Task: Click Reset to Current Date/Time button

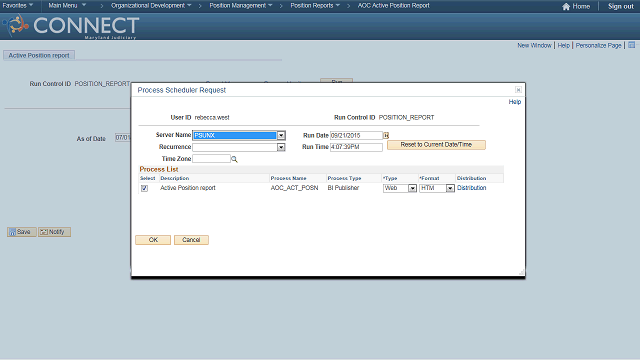Action: click(436, 145)
